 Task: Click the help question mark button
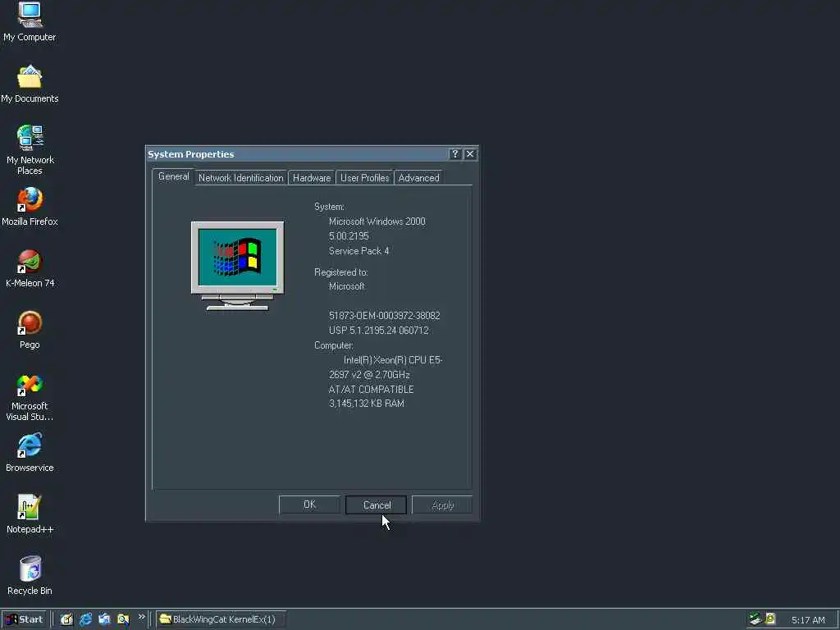pos(454,154)
